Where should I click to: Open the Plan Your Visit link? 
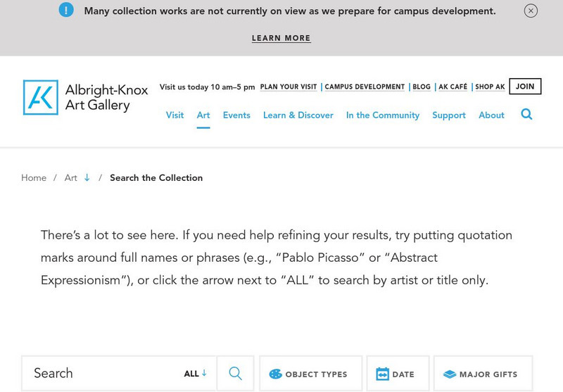289,87
